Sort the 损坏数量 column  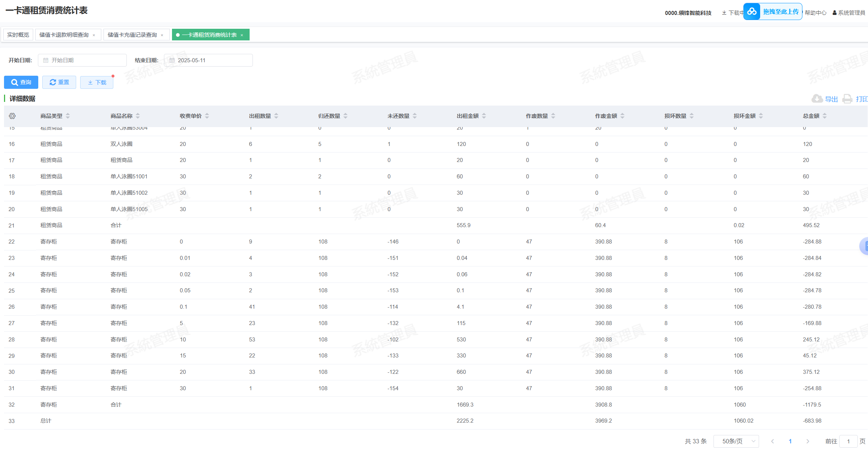pos(692,116)
